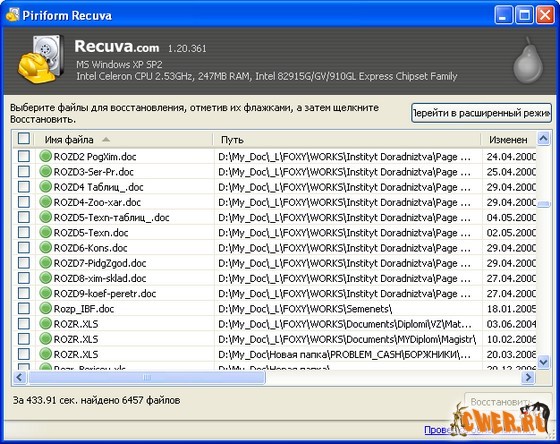Image resolution: width=560 pixels, height=444 pixels.
Task: Click the Recuva.com header title
Action: tap(117, 46)
